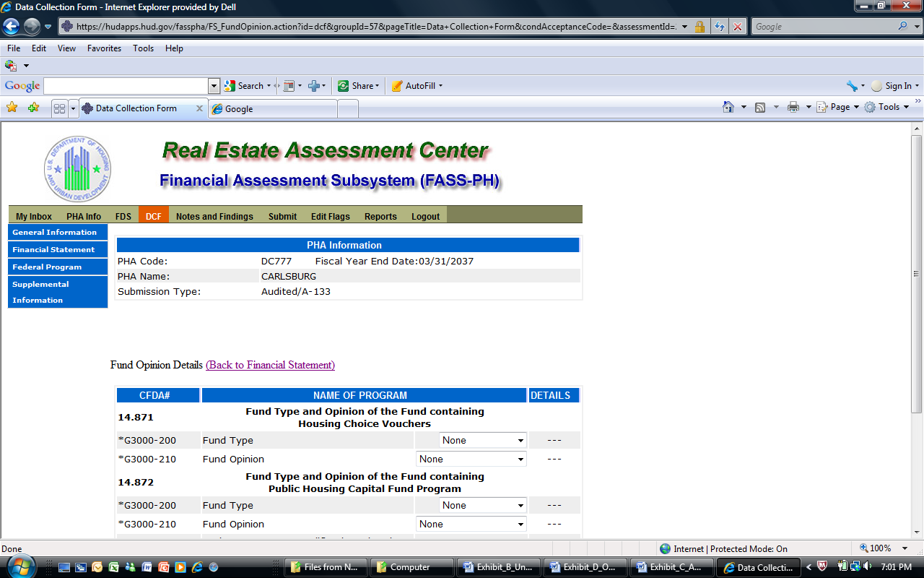Screen dimensions: 924x578
Task: Click the Stop loading icon
Action: [737, 27]
